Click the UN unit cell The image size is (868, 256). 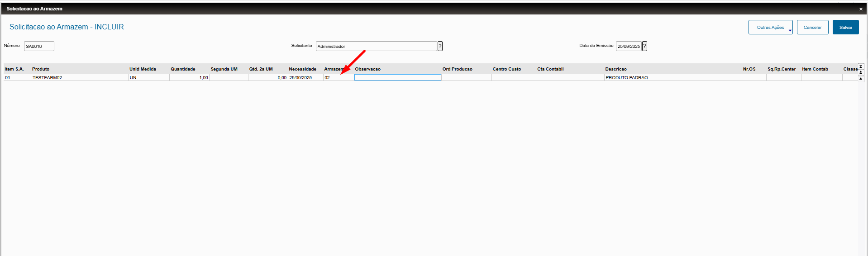(x=149, y=78)
